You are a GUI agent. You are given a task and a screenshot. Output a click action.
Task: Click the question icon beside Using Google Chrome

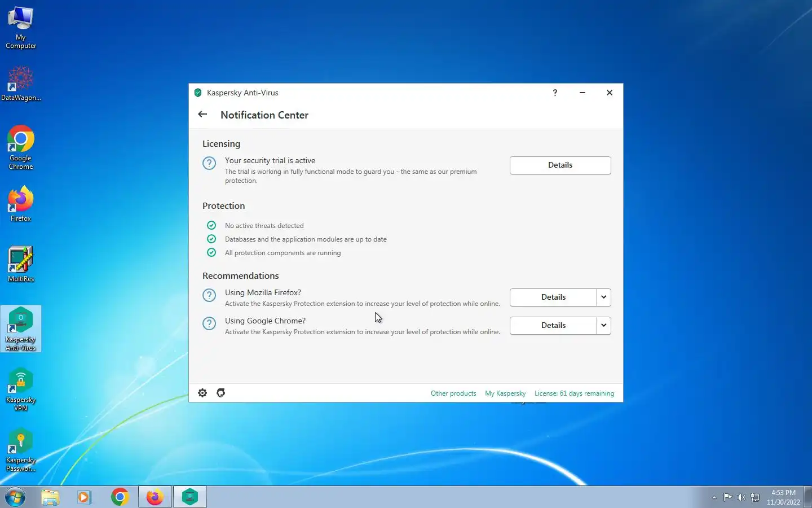coord(209,323)
